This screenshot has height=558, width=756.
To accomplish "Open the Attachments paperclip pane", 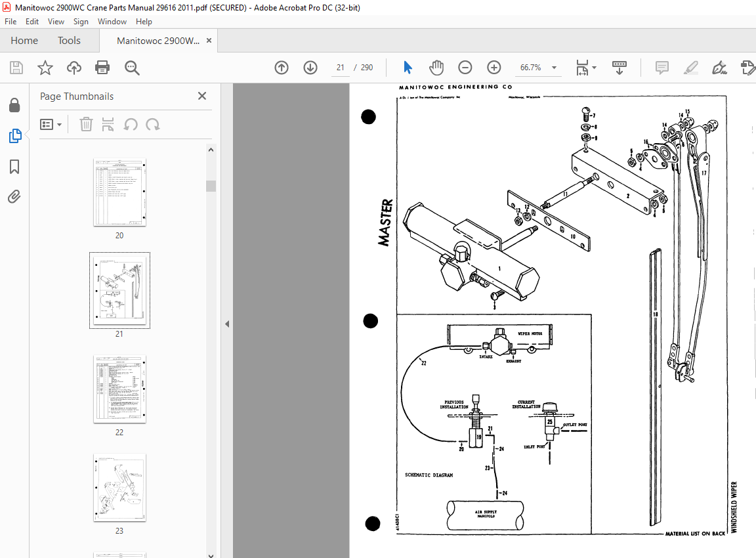I will (x=14, y=197).
